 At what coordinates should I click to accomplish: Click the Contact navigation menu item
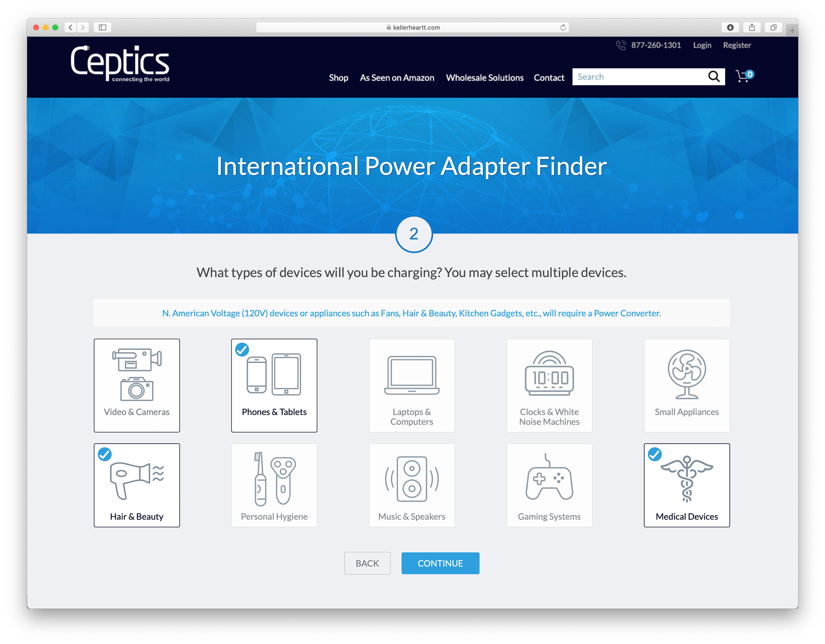click(548, 77)
